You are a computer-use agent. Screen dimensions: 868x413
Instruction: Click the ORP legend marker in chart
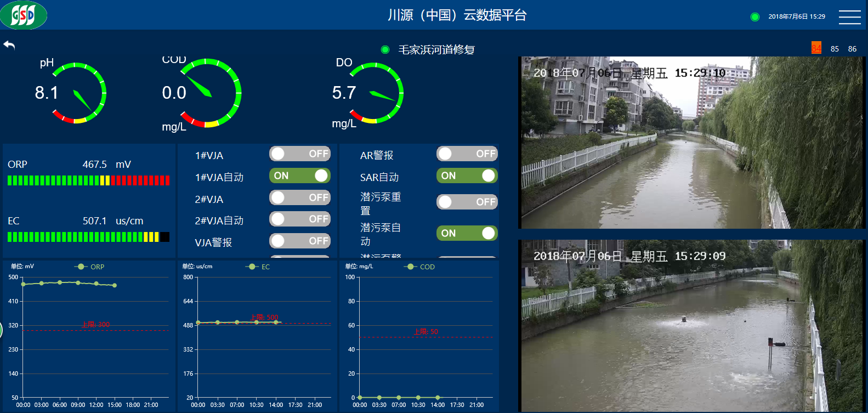coord(81,267)
